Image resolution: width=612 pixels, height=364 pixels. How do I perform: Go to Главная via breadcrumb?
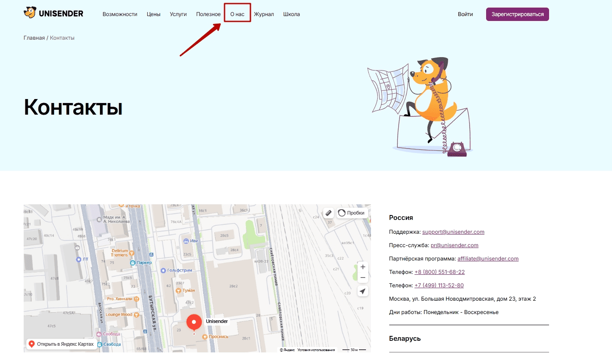(x=34, y=38)
